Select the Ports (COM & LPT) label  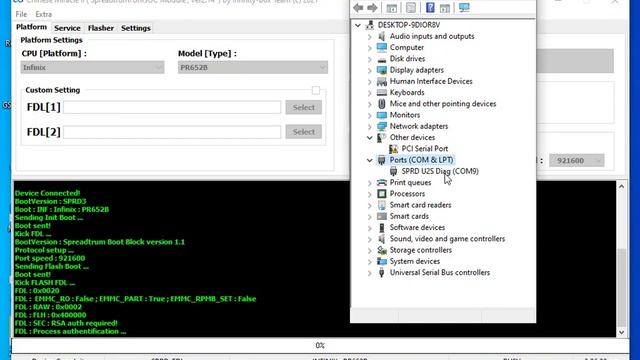(421, 160)
